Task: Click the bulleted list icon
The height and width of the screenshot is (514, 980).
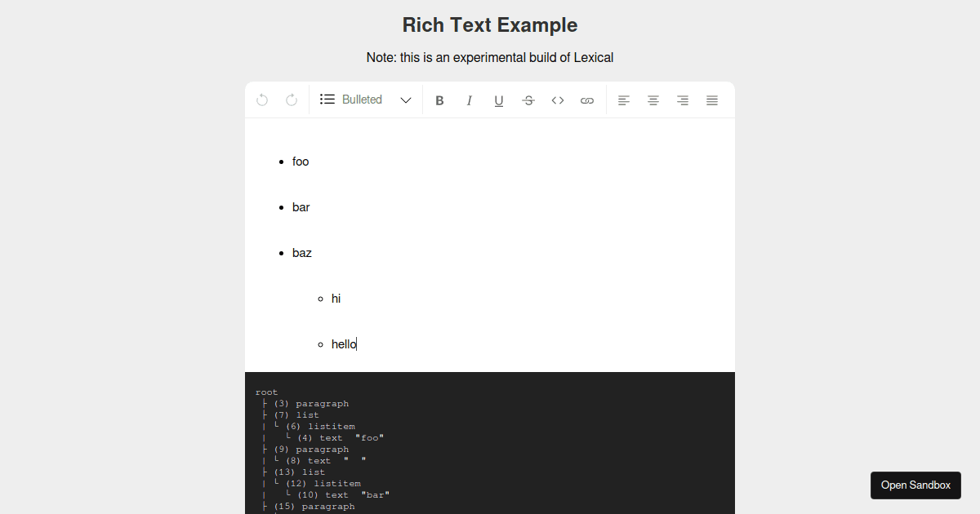Action: coord(327,100)
